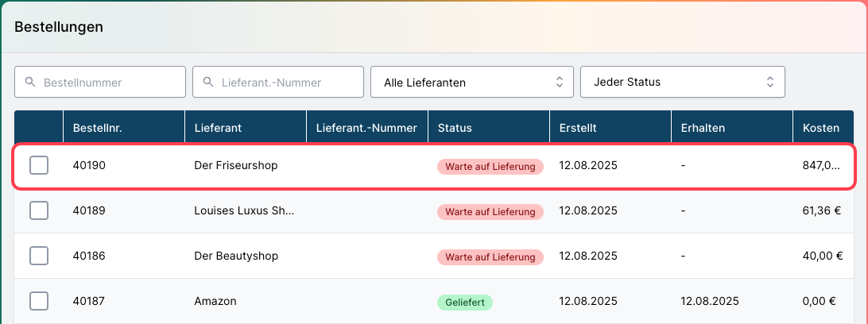Image resolution: width=868 pixels, height=324 pixels.
Task: Click the cost 0,00 €
Action: [820, 301]
